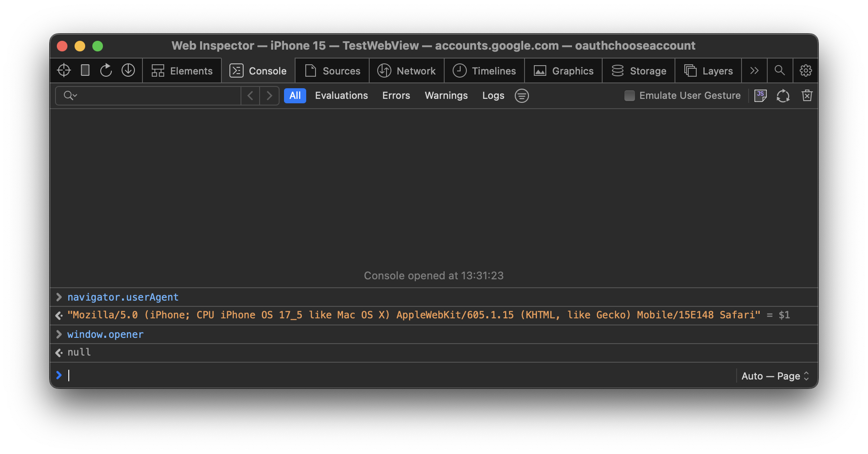
Task: Activate the element selection crosshair tool
Action: [x=64, y=70]
